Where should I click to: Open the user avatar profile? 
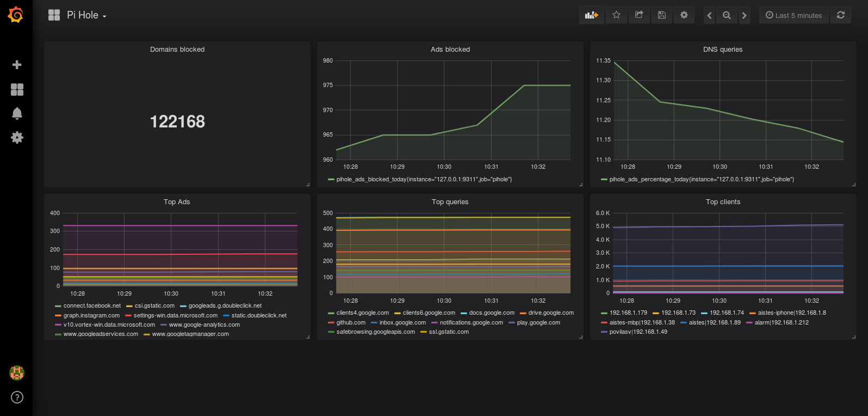coord(17,373)
